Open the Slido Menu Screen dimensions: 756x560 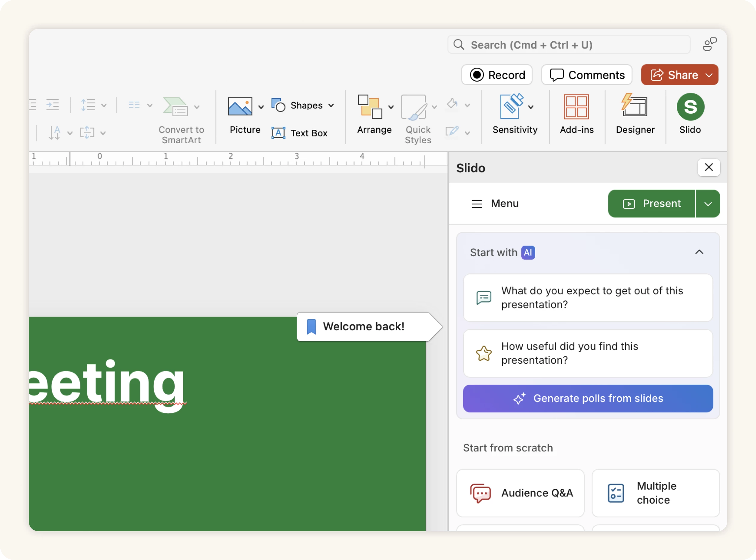(x=495, y=204)
